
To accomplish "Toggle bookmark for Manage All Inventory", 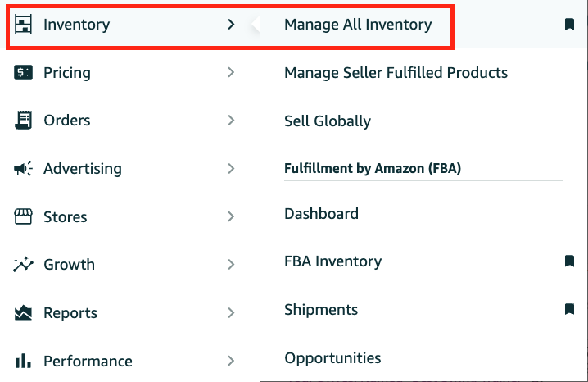I will (x=569, y=25).
